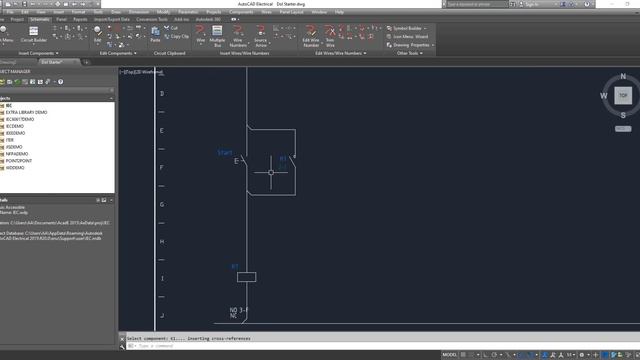Click Copy Clip in Circuit Clipboard
640x360 pixels.
point(176,36)
